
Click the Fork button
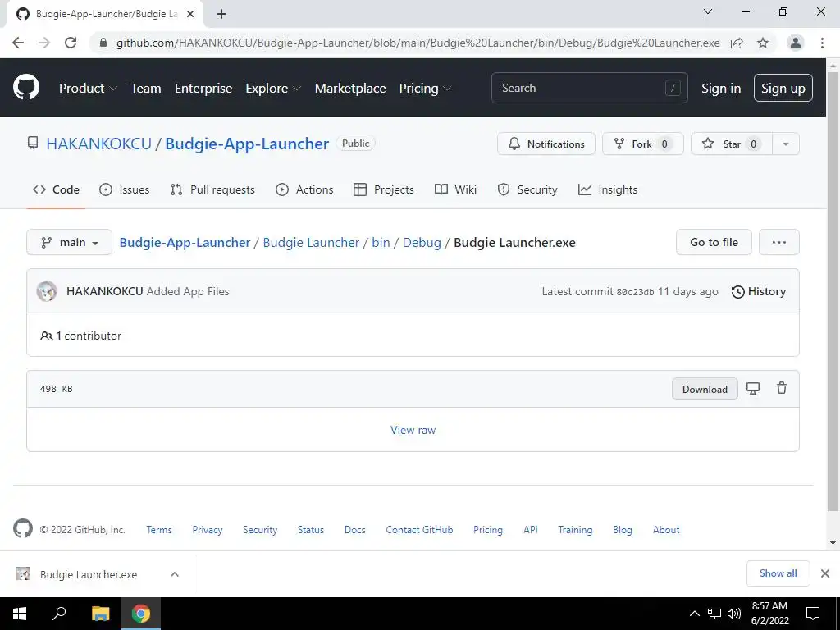pyautogui.click(x=643, y=144)
